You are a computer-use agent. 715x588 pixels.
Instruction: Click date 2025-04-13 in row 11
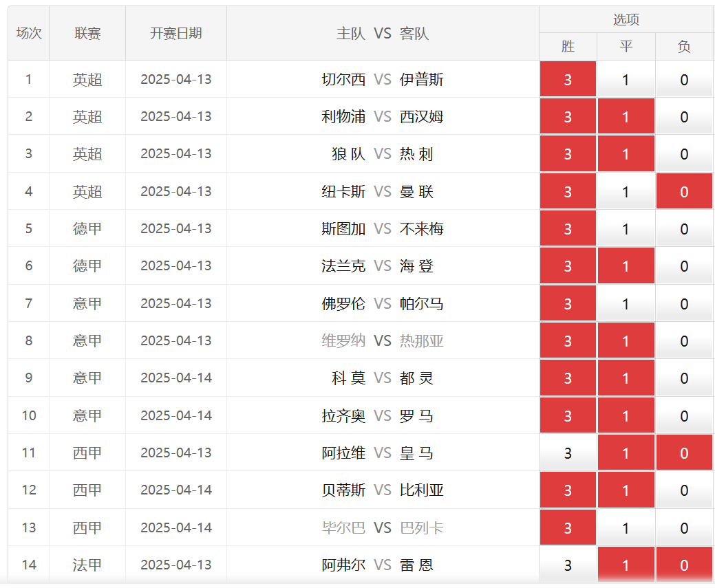[x=176, y=453]
